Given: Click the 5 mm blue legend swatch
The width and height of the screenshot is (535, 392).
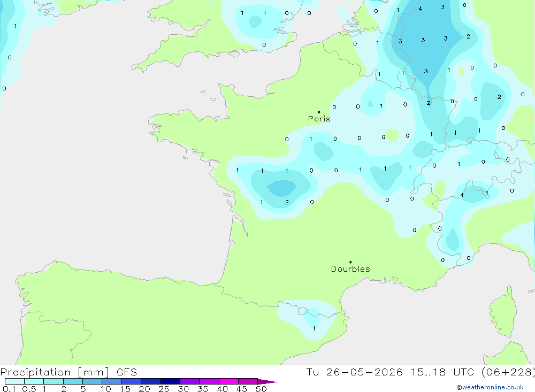Looking at the screenshot, I should [x=92, y=381].
